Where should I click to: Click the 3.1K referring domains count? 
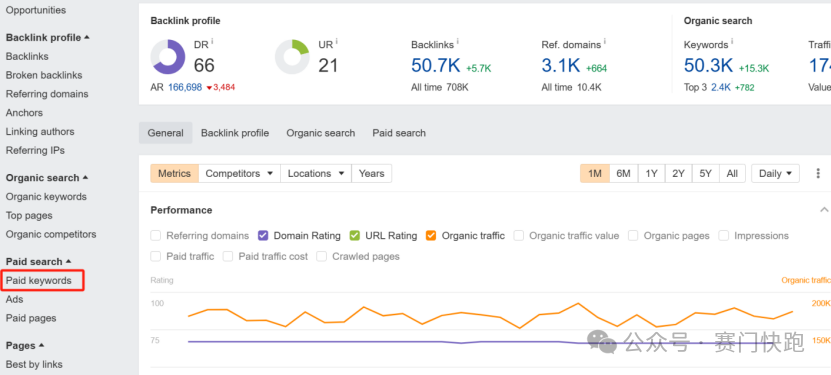click(x=561, y=65)
